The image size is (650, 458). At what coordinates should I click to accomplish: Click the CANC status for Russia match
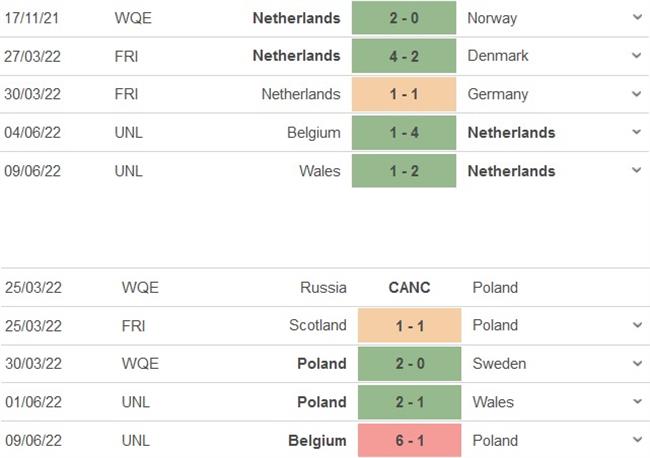pos(409,287)
